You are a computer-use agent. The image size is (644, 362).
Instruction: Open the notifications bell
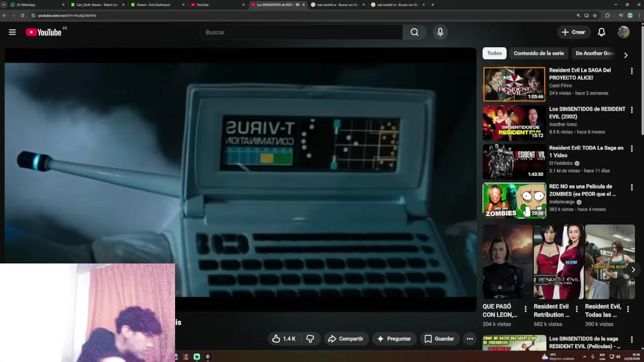tap(601, 32)
